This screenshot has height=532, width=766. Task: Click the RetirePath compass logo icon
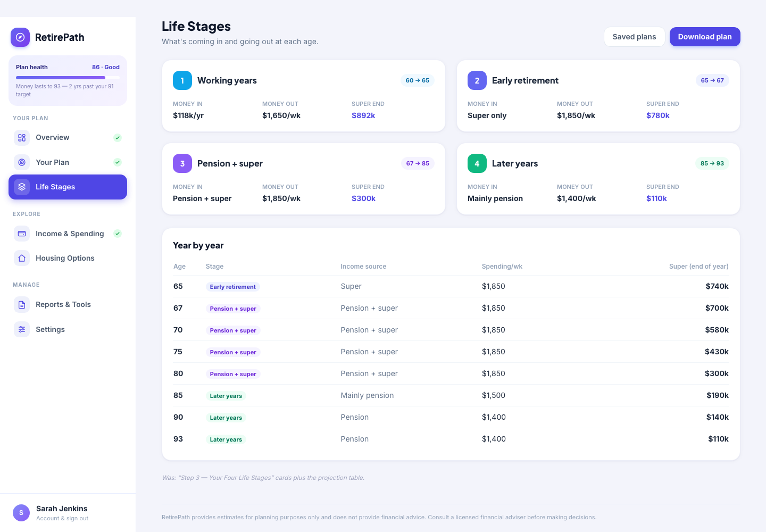[20, 37]
